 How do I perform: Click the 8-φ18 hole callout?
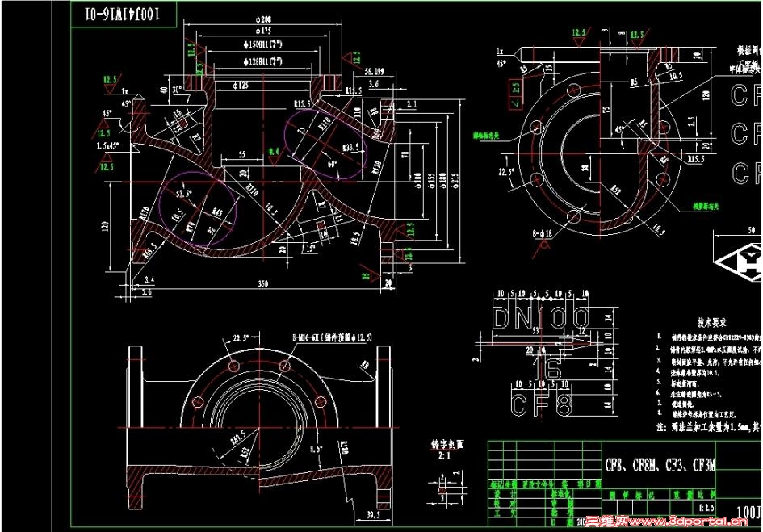coord(542,234)
